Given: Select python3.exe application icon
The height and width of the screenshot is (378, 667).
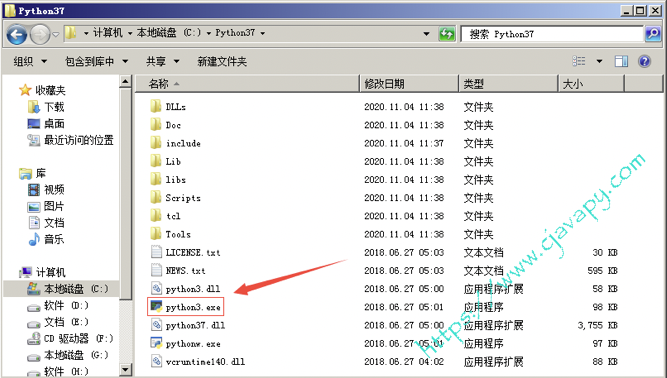Looking at the screenshot, I should pyautogui.click(x=156, y=307).
